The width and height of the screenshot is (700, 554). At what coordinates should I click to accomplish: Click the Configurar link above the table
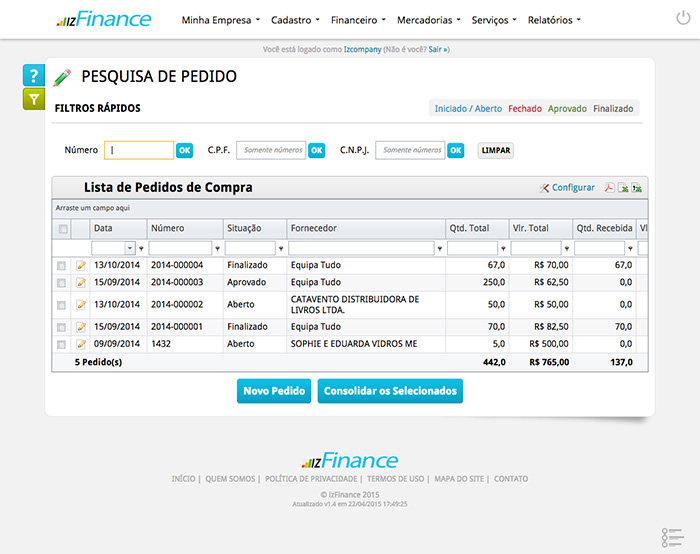[x=572, y=187]
